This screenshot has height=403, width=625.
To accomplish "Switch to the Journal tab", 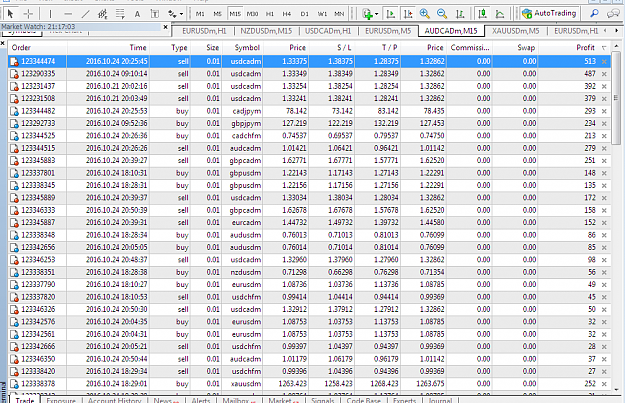I will pyautogui.click(x=440, y=400).
